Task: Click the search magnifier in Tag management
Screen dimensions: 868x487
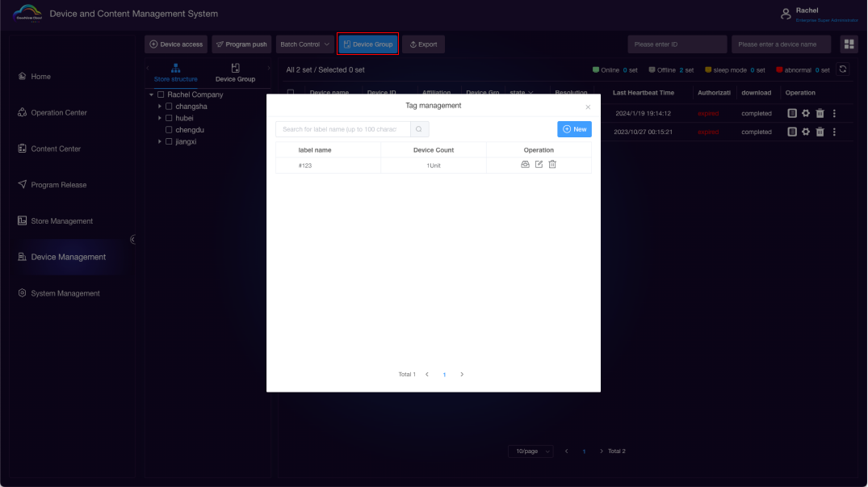Action: pos(419,129)
